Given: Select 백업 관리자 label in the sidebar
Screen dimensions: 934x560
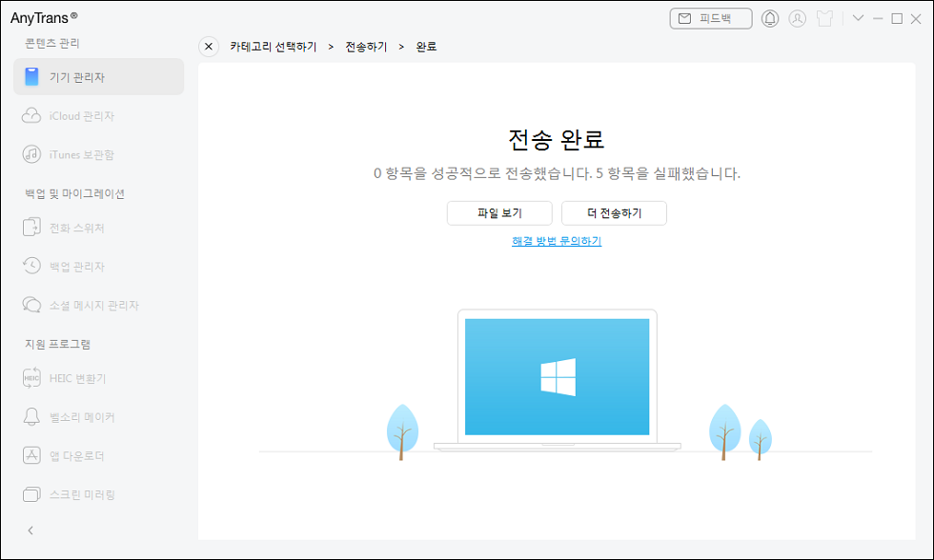Looking at the screenshot, I should [x=77, y=267].
